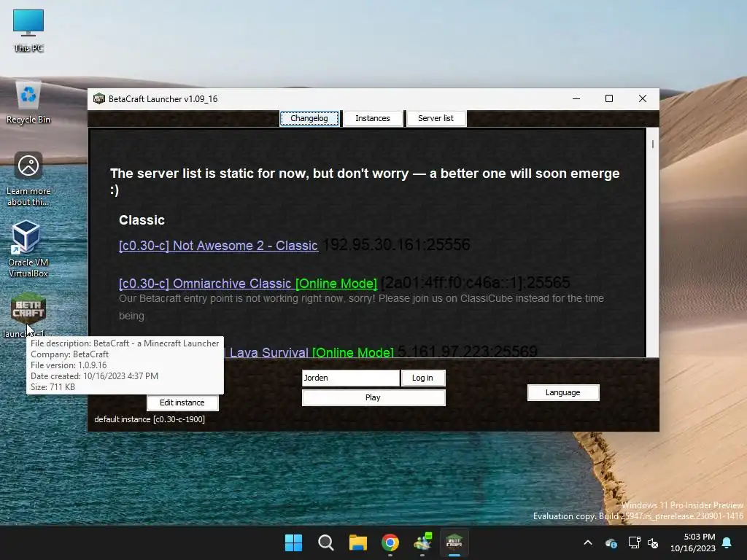Click the Edit instance button
747x560 pixels.
(182, 402)
